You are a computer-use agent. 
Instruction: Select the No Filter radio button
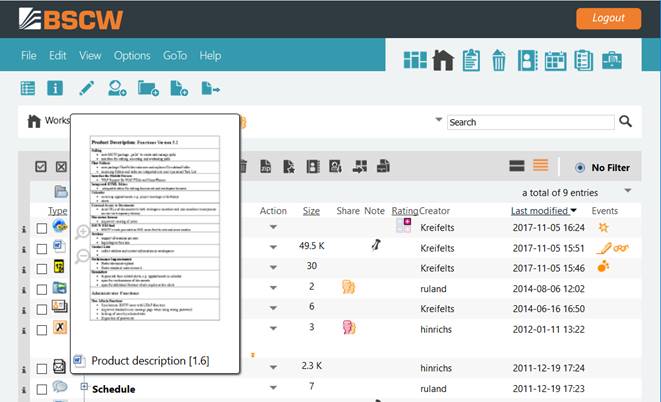(x=580, y=167)
